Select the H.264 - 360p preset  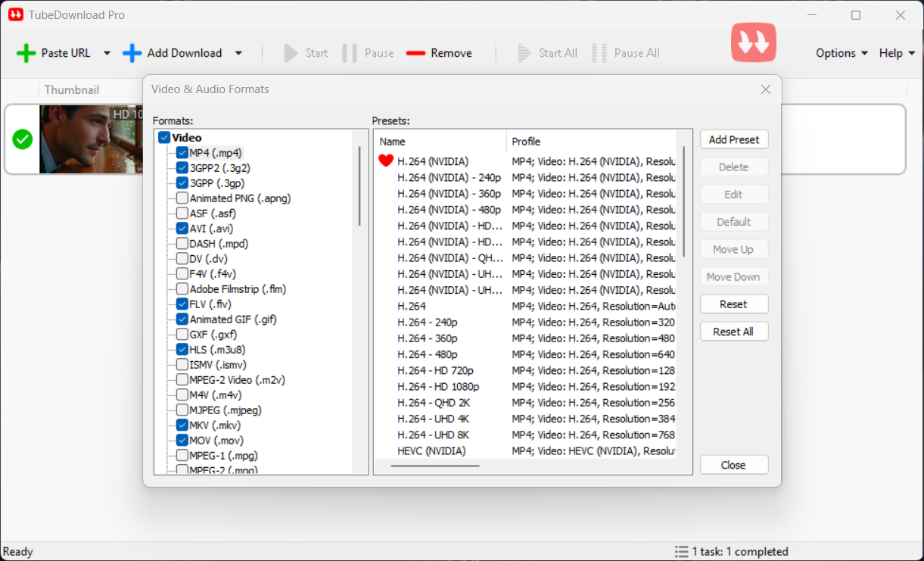(428, 338)
